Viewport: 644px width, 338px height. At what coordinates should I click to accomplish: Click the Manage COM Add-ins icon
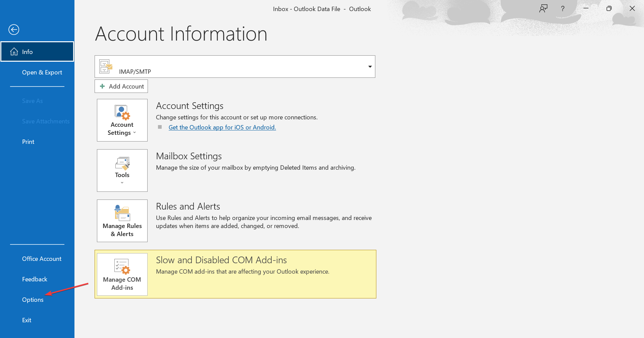click(x=122, y=267)
